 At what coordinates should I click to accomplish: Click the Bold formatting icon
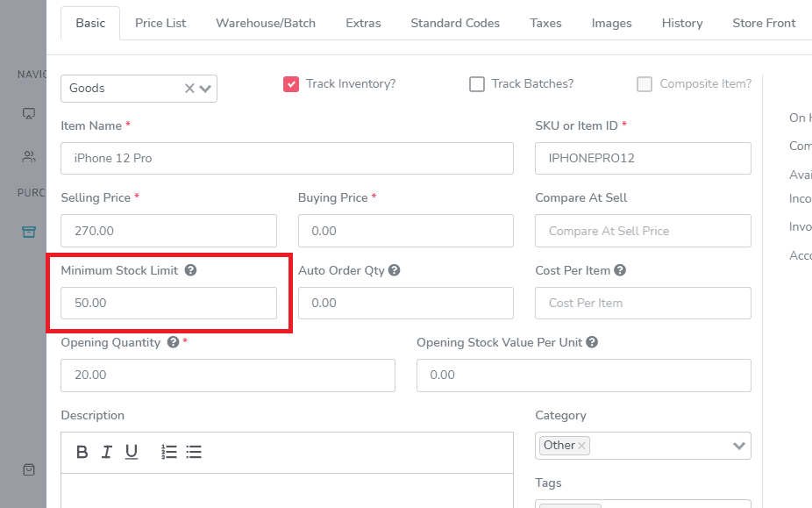click(x=82, y=452)
